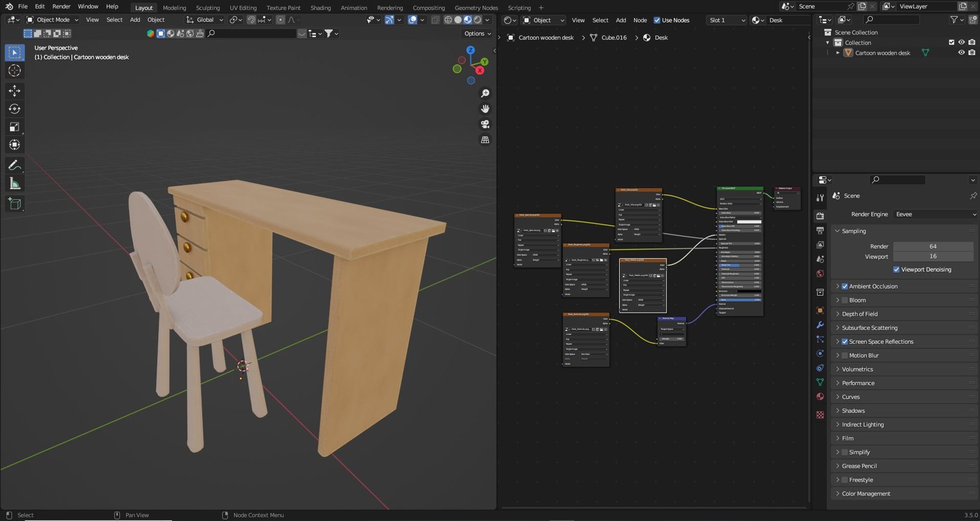Open the viewport Object menu
Viewport: 980px width, 521px height.
point(156,19)
